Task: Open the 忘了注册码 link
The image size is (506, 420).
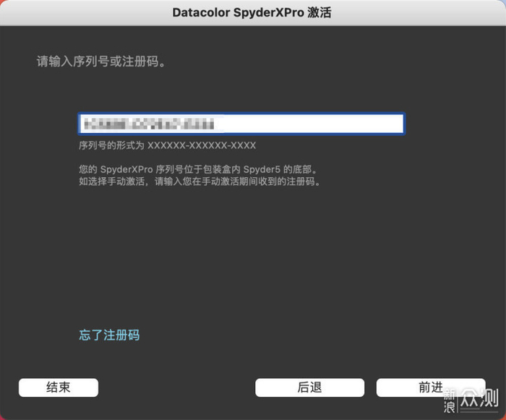Action: click(x=109, y=335)
